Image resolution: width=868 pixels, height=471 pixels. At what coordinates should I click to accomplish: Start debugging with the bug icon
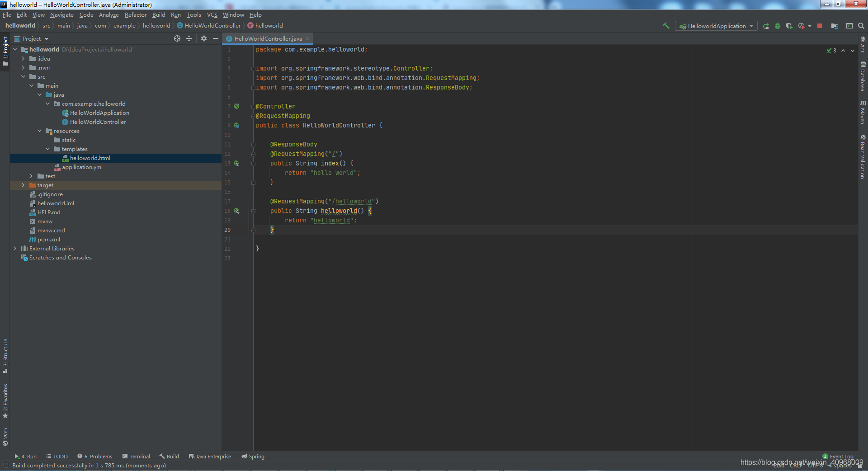coord(778,26)
